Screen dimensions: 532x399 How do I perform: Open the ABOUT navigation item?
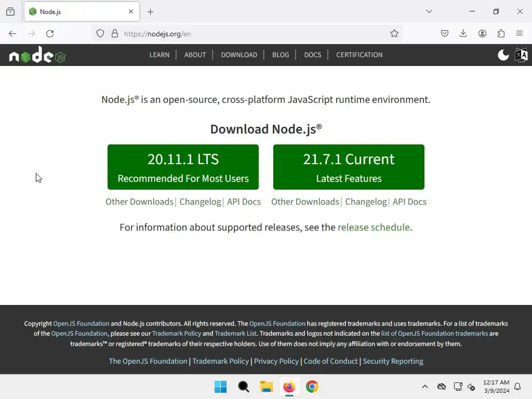195,55
